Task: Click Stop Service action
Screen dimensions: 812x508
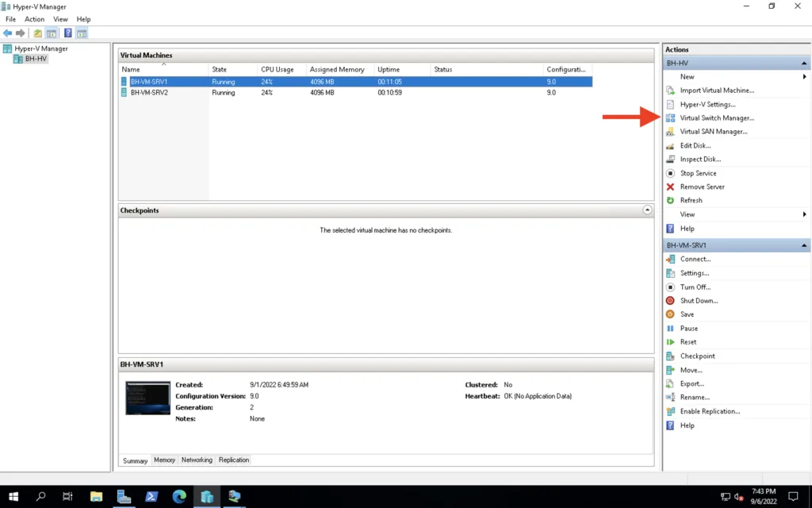Action: (698, 173)
